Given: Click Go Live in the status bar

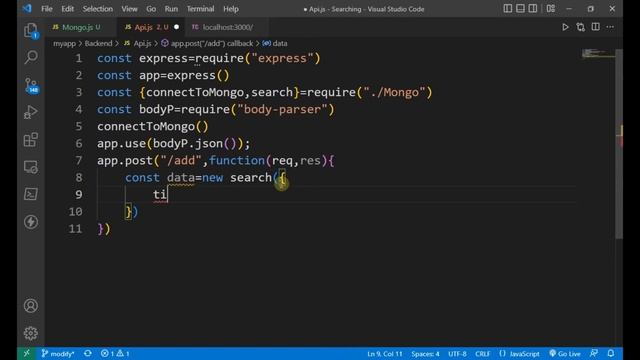Looking at the screenshot, I should 565,353.
